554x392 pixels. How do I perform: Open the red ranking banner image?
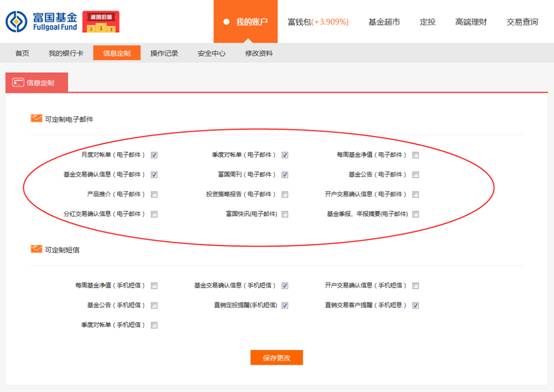pos(101,22)
